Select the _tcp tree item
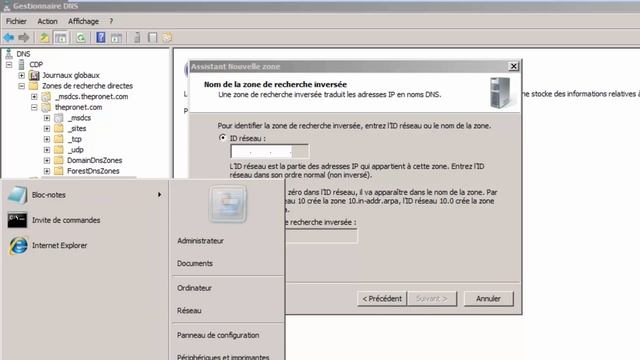Image resolution: width=640 pixels, height=360 pixels. click(75, 139)
